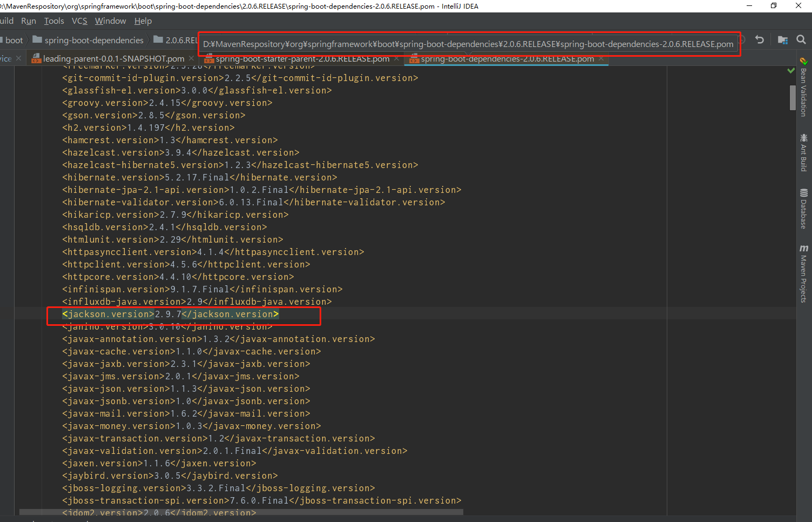Click the javax-jms.version 2.0.1 line
Screen dimensions: 812x522
pos(181,376)
